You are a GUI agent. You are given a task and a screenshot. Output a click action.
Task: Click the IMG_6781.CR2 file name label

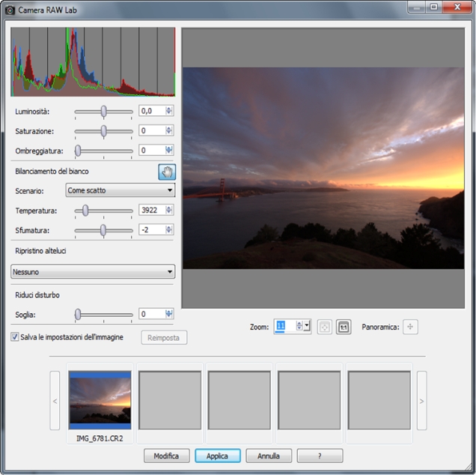(x=100, y=438)
